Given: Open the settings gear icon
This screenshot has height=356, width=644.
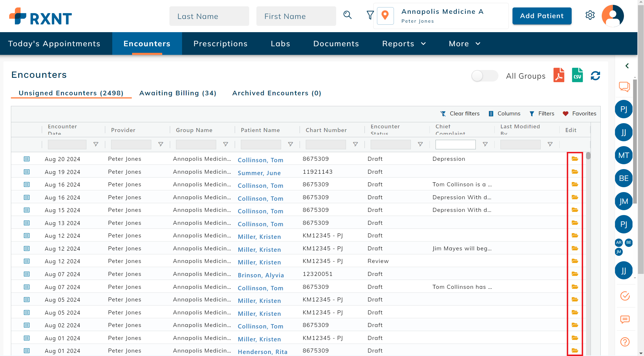Looking at the screenshot, I should pyautogui.click(x=590, y=15).
